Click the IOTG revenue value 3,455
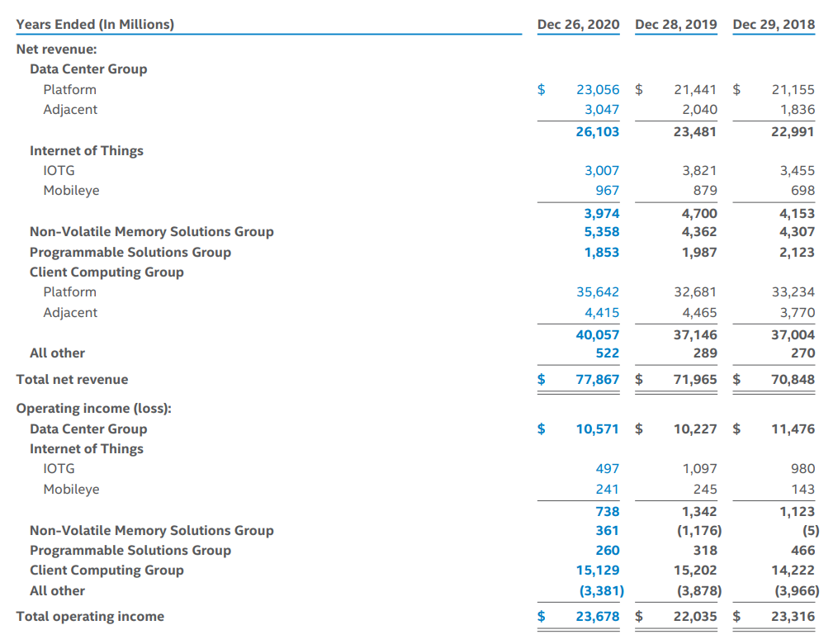Image resolution: width=838 pixels, height=644 pixels. pyautogui.click(x=798, y=170)
